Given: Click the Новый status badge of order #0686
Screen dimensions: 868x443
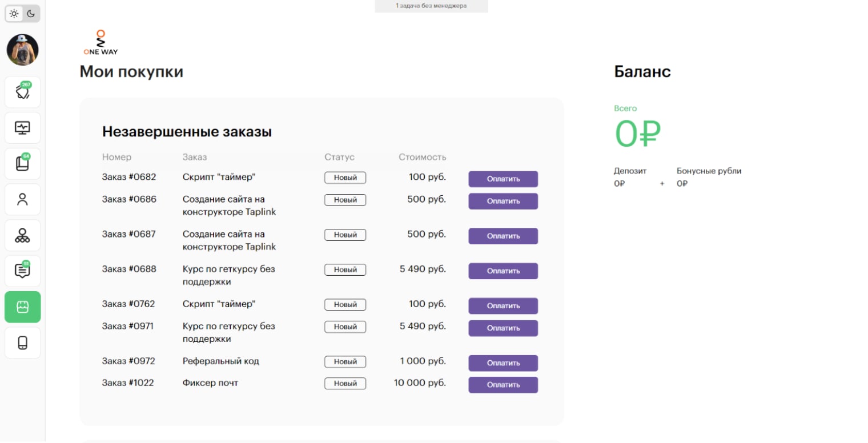Looking at the screenshot, I should coord(345,200).
